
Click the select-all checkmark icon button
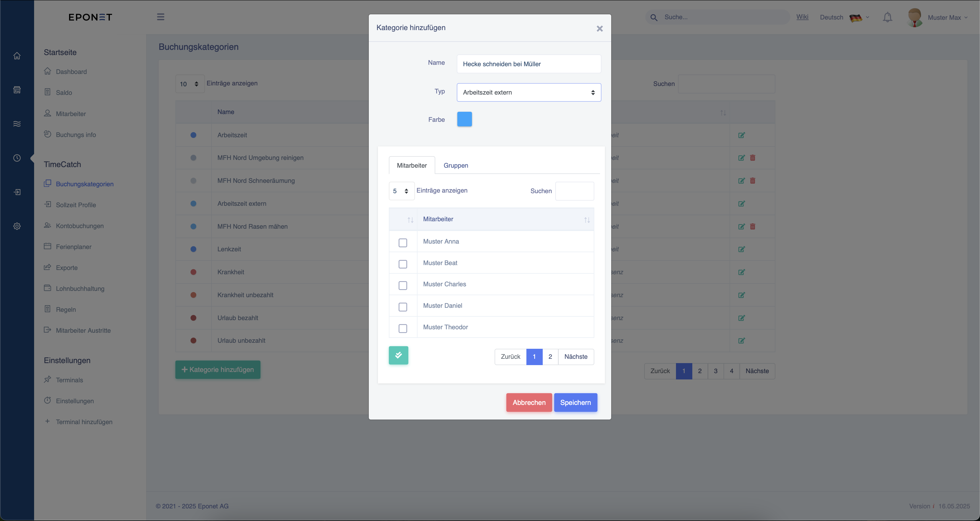point(398,355)
